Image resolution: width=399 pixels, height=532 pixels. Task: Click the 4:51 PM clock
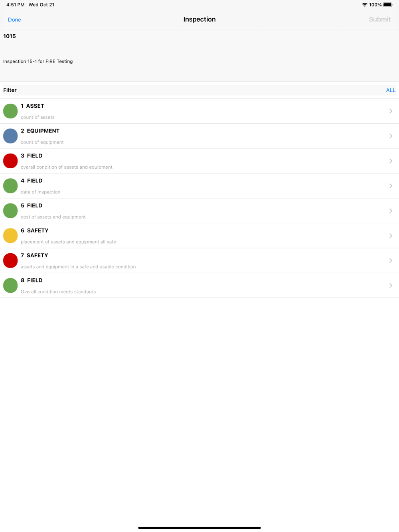(16, 5)
